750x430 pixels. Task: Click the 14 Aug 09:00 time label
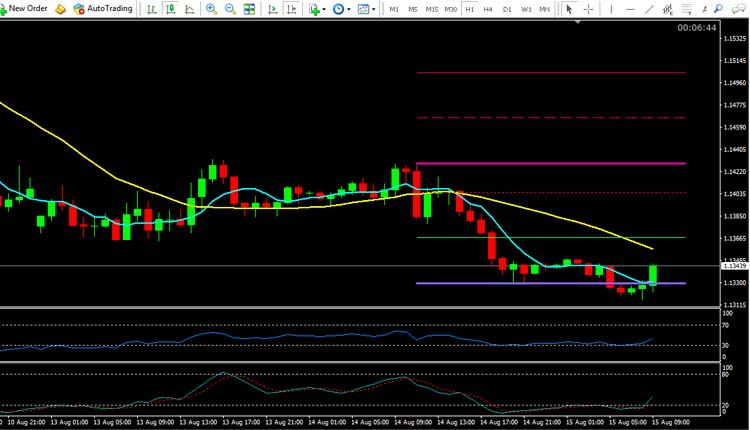[413, 422]
